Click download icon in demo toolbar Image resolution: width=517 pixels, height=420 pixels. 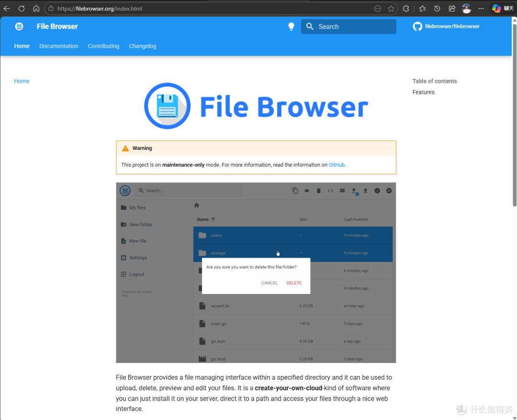(x=354, y=191)
